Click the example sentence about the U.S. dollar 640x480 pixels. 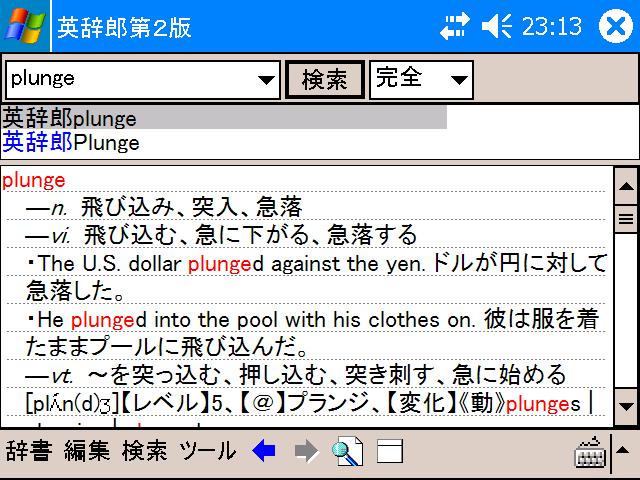tap(317, 277)
